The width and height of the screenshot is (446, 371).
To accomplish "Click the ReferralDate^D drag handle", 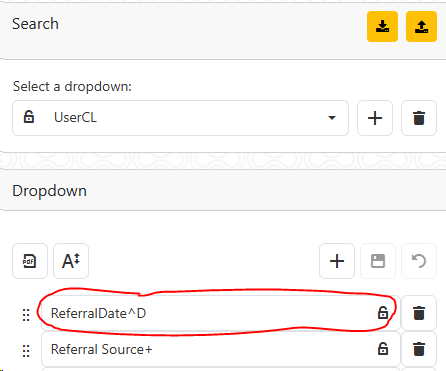I will click(26, 315).
